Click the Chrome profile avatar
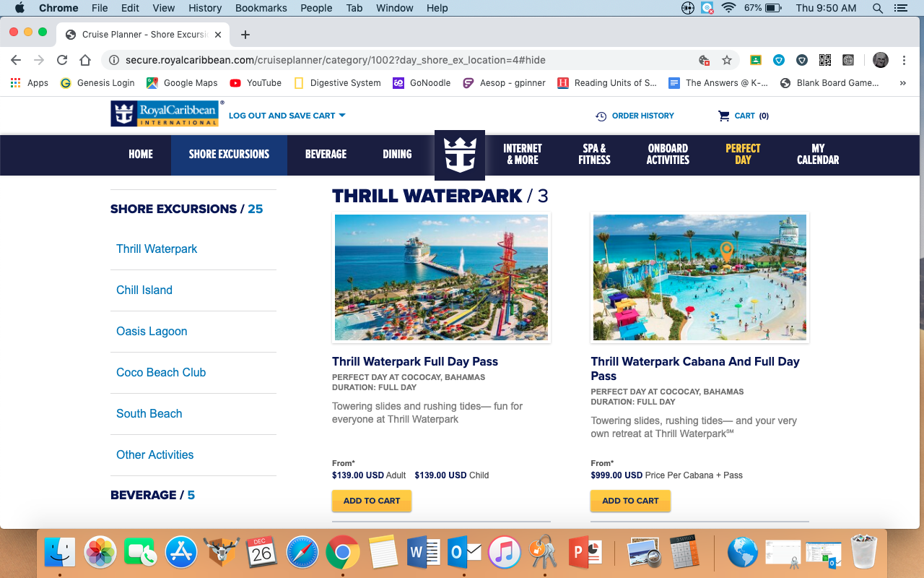Viewport: 924px width, 578px height. pos(880,60)
